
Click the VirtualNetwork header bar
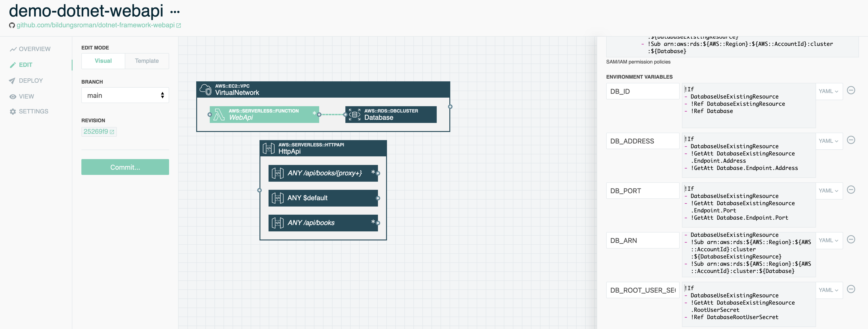click(323, 89)
